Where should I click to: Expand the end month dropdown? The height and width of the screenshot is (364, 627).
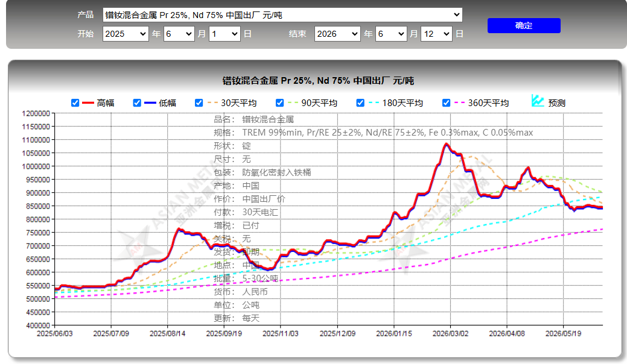[x=391, y=34]
